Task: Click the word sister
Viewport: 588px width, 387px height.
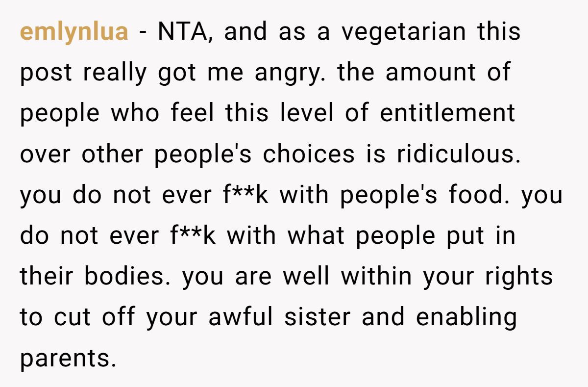Action: point(318,317)
